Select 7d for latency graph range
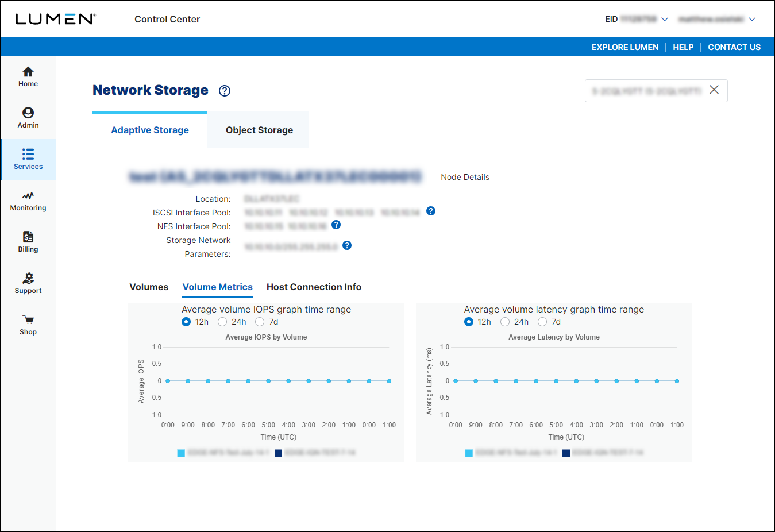This screenshot has width=775, height=532. click(x=542, y=322)
